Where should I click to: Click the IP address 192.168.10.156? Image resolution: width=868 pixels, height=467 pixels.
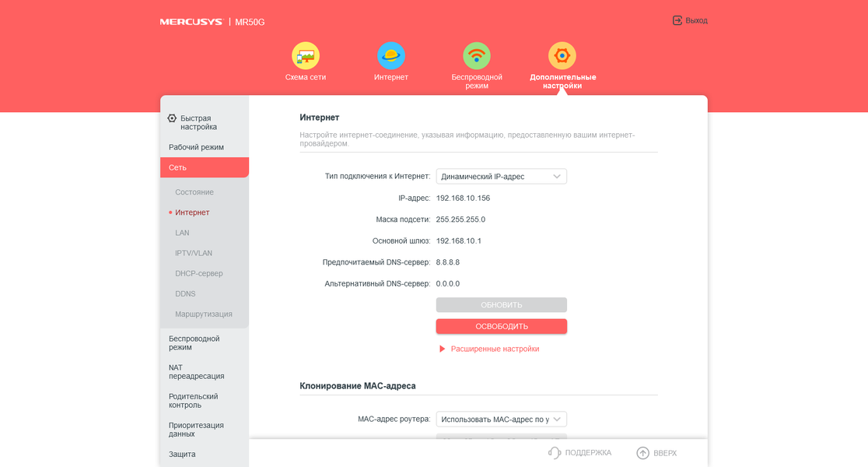(x=463, y=198)
